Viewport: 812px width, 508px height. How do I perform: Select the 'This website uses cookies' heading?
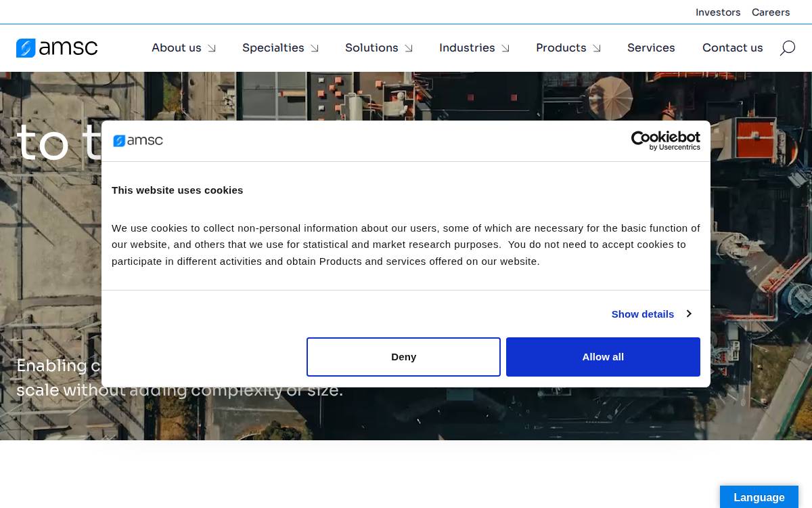click(177, 190)
